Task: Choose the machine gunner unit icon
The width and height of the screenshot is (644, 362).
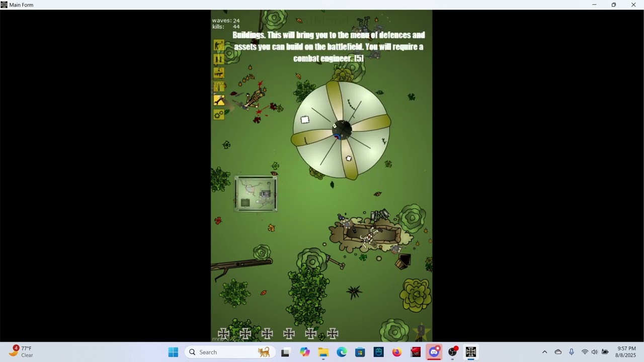Action: click(219, 73)
